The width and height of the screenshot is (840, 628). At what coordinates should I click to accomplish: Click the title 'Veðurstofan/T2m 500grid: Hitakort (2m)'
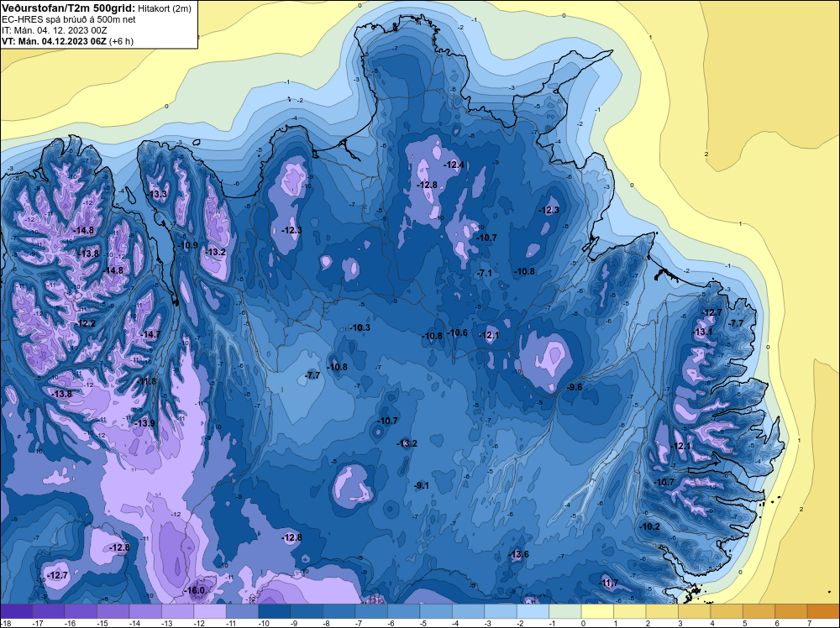(96, 8)
